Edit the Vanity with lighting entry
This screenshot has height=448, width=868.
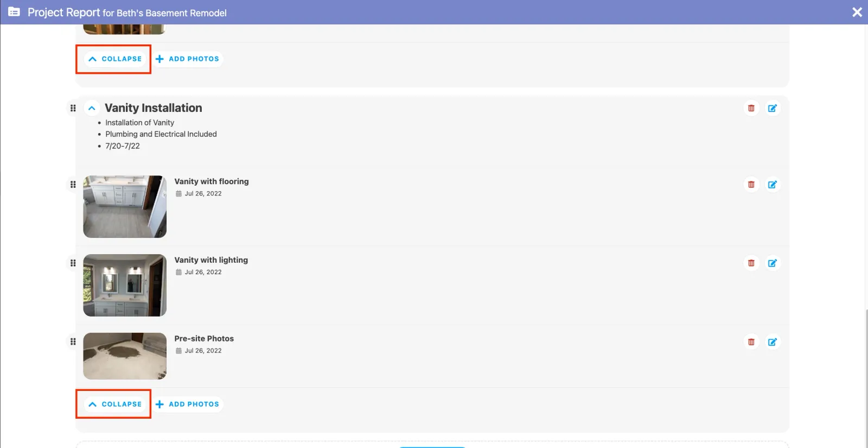coord(772,263)
